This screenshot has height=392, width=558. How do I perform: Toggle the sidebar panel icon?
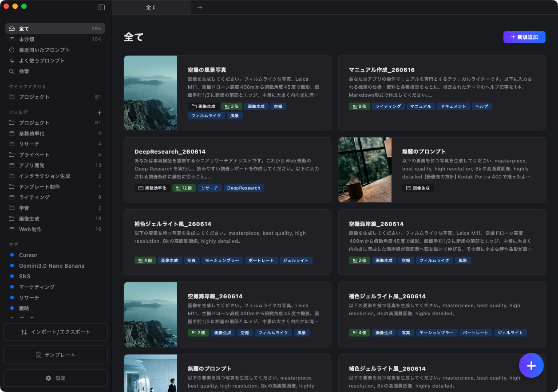tap(101, 7)
